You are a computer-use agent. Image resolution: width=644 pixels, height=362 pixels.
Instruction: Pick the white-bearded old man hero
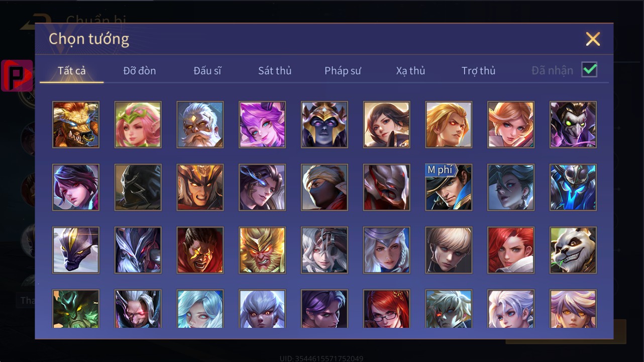click(x=200, y=125)
